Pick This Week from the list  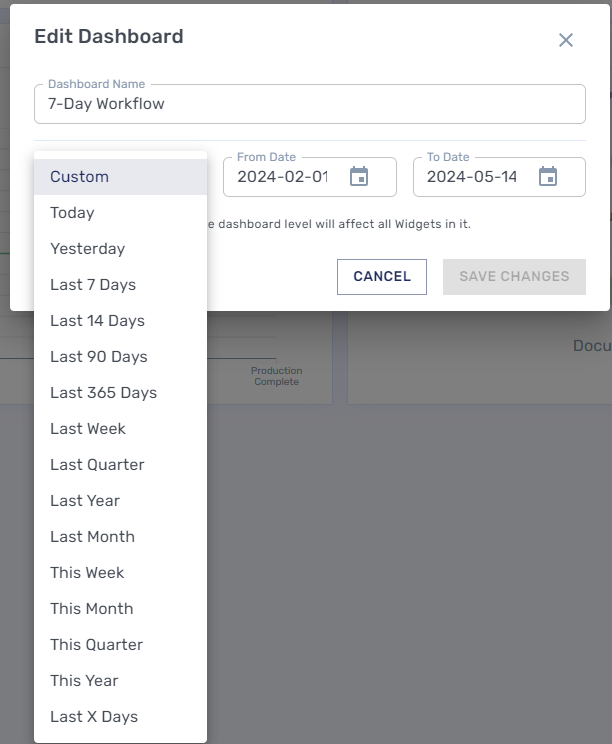pos(87,573)
